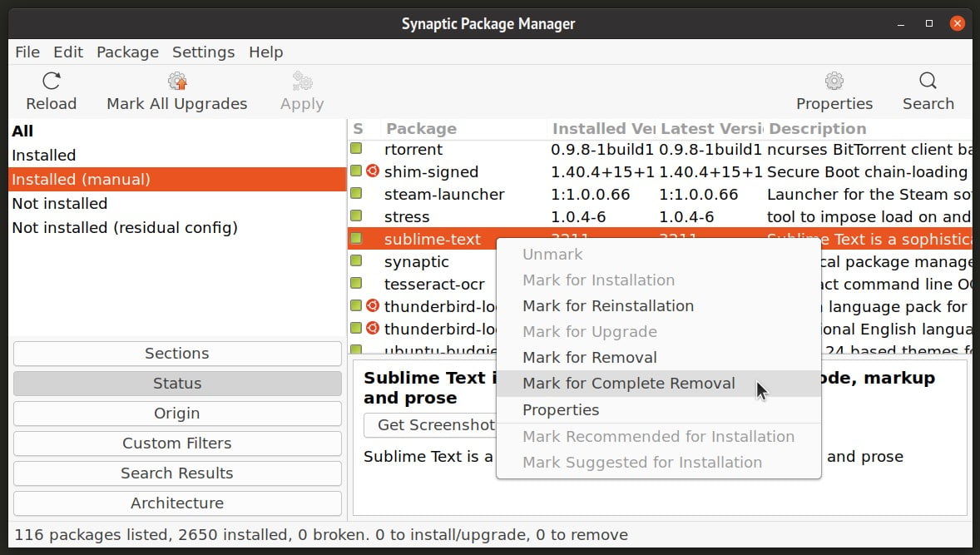Select the steam-launcher package name

coord(443,195)
